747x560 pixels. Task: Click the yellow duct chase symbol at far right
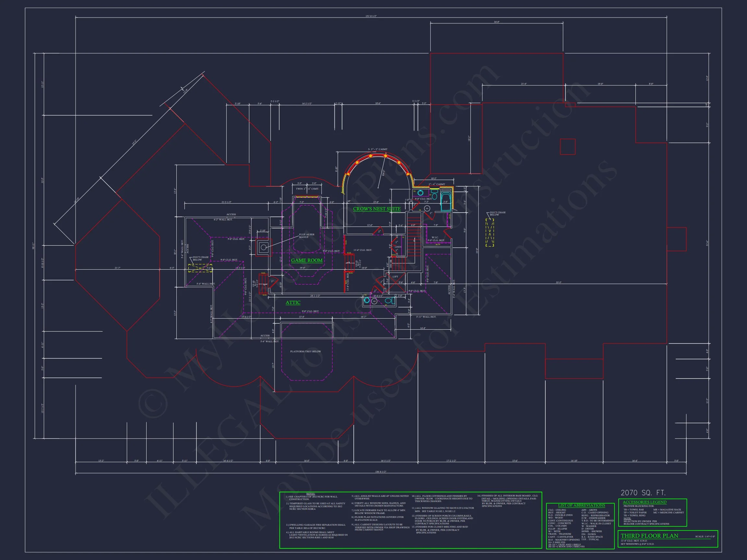[490, 233]
